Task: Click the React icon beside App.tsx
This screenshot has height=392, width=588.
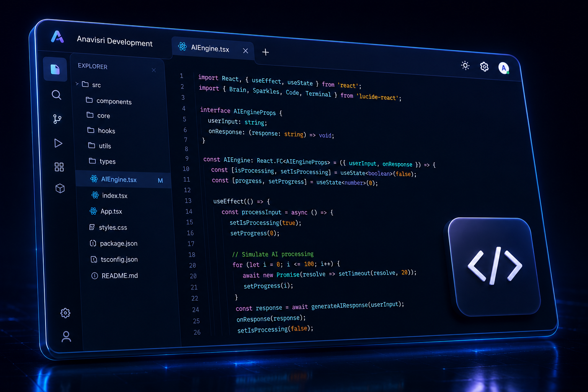Action: 93,211
